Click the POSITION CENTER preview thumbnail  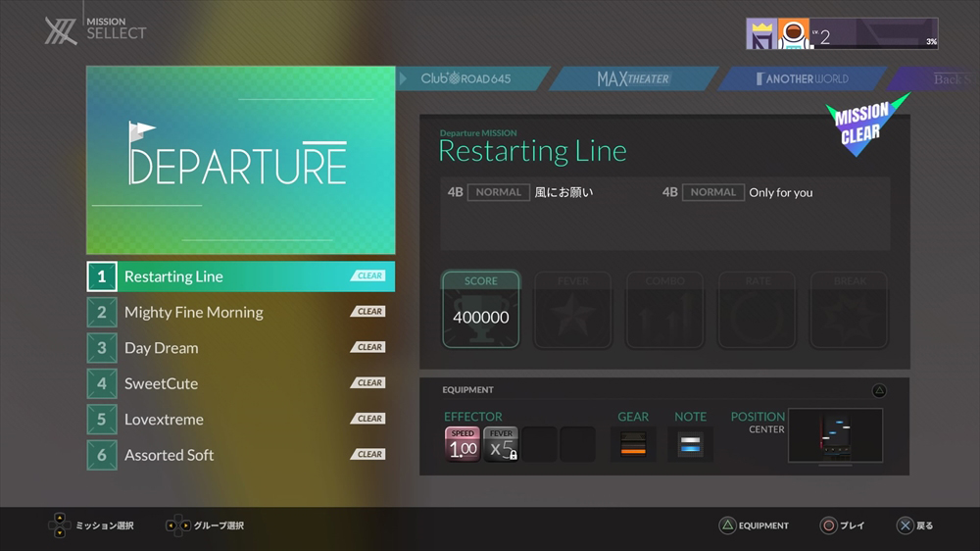[835, 436]
